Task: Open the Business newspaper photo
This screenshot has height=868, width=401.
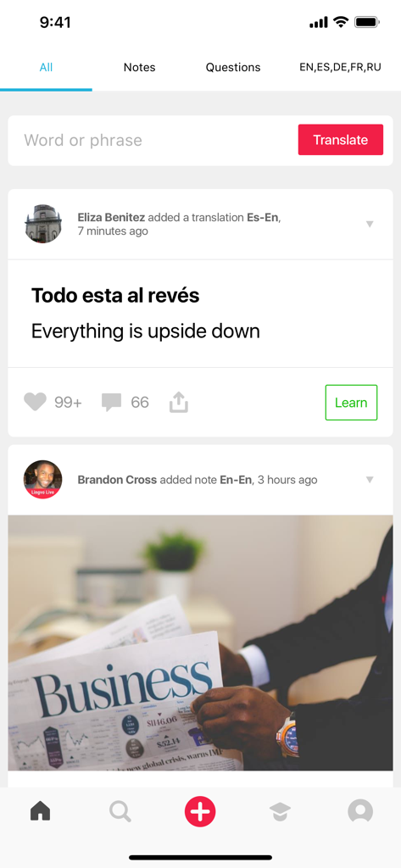Action: pos(200,643)
